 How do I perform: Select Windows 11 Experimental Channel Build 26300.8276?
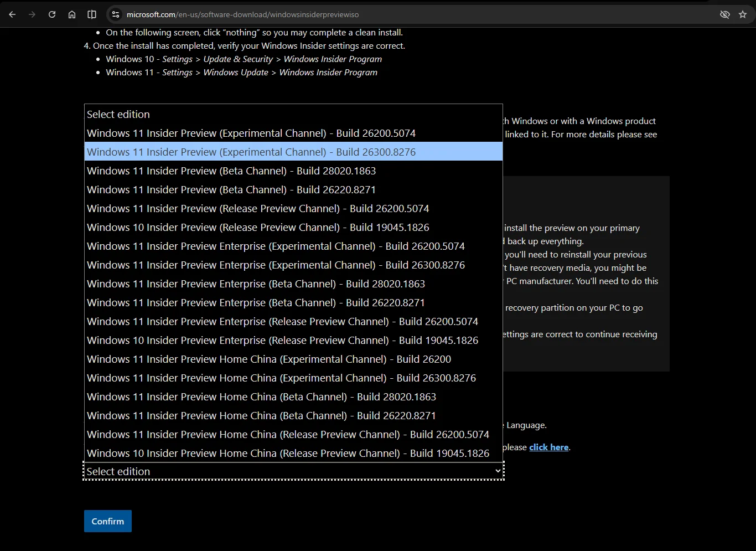pyautogui.click(x=293, y=152)
